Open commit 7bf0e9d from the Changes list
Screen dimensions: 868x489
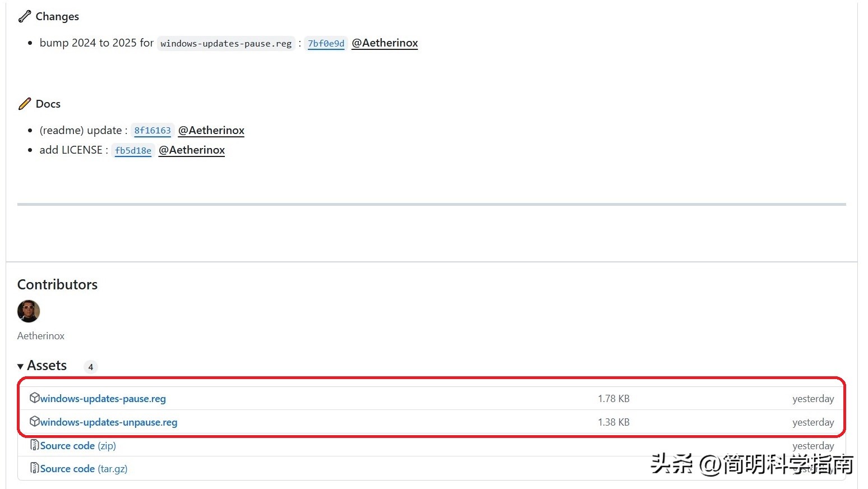click(326, 43)
